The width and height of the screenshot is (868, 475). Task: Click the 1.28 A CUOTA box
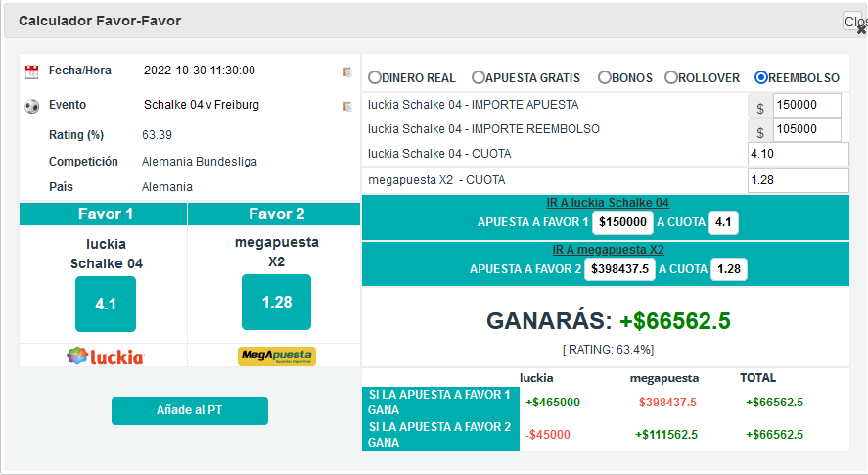(728, 269)
